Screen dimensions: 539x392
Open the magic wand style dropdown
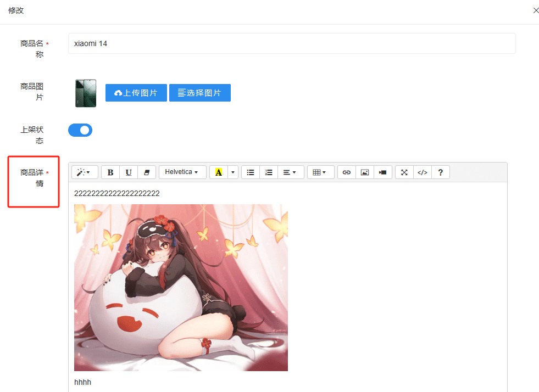click(85, 172)
